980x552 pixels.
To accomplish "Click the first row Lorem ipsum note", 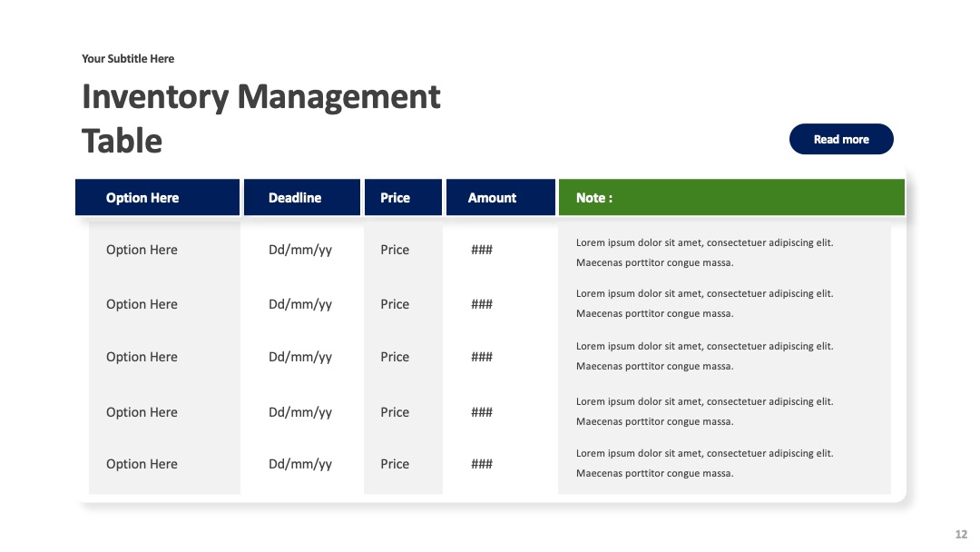I will [x=704, y=252].
